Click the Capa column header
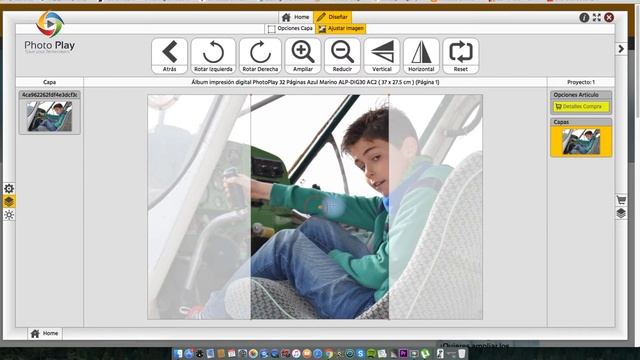The height and width of the screenshot is (360, 640). pos(49,82)
